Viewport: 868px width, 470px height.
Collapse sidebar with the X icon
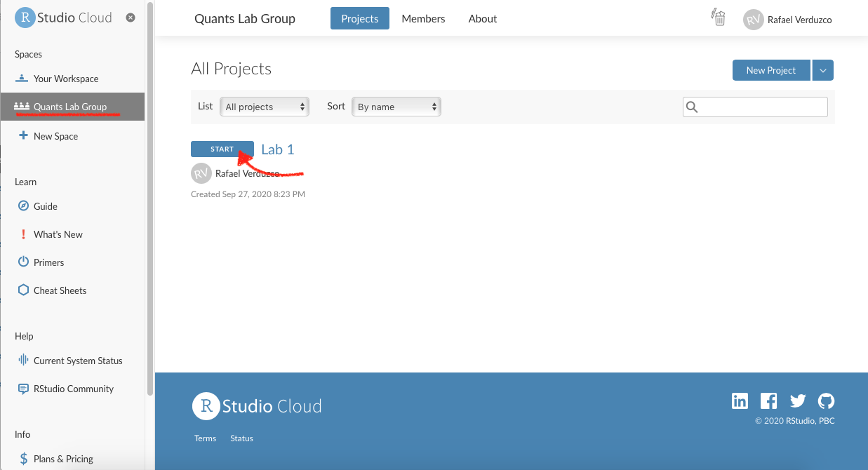click(131, 18)
